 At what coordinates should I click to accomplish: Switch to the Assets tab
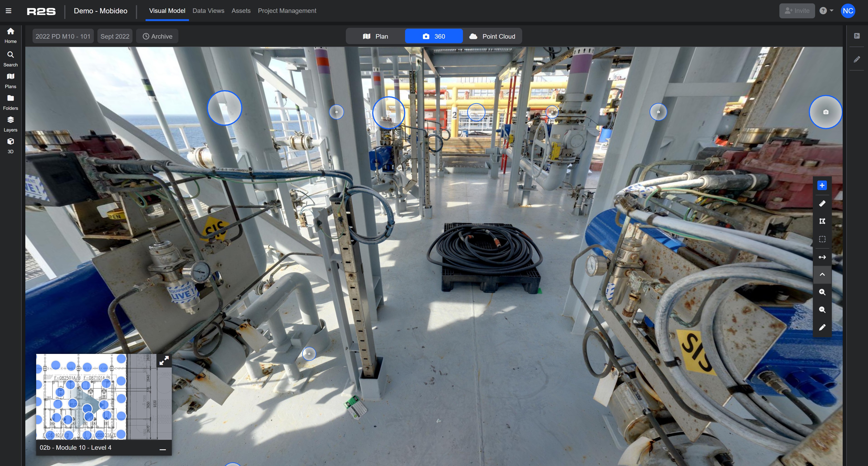tap(241, 11)
